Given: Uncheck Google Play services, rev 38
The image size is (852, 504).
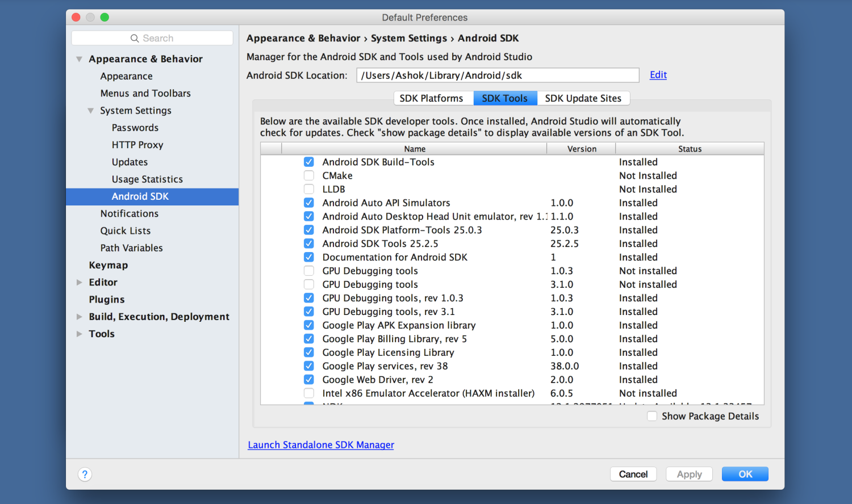Looking at the screenshot, I should click(x=309, y=367).
